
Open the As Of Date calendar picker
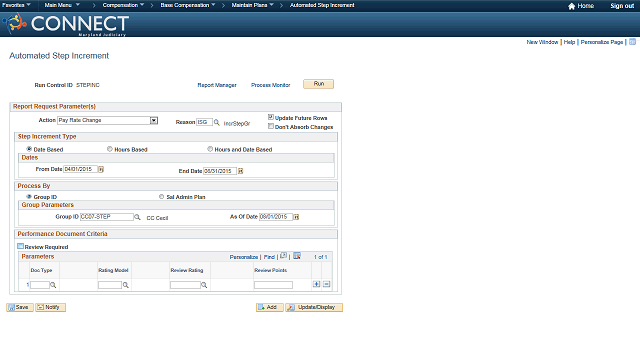coord(296,217)
